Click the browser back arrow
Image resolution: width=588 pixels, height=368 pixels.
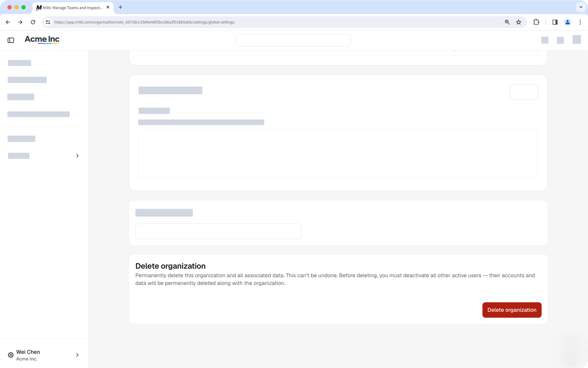pyautogui.click(x=8, y=22)
